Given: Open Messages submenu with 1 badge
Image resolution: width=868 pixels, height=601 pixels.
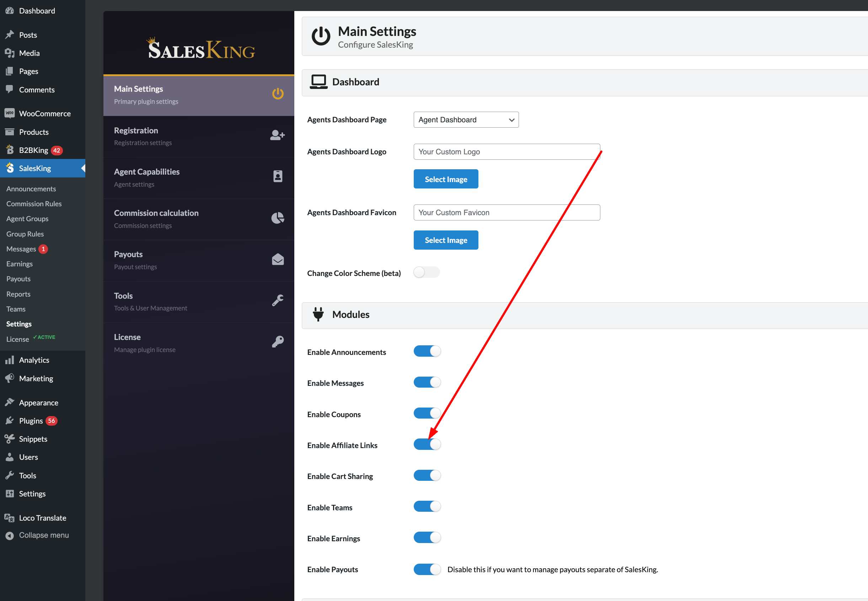Looking at the screenshot, I should [x=27, y=249].
